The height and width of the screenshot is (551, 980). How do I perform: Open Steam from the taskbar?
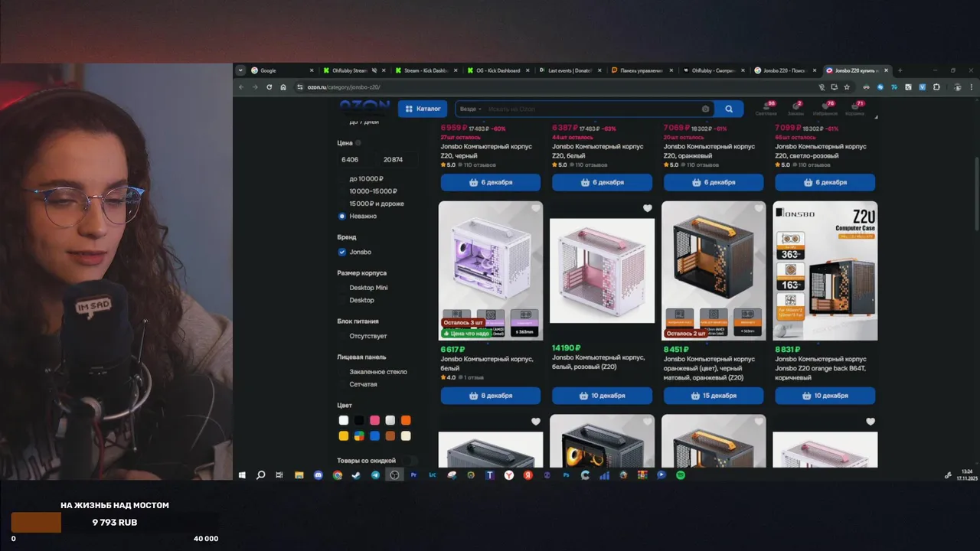[x=356, y=475]
